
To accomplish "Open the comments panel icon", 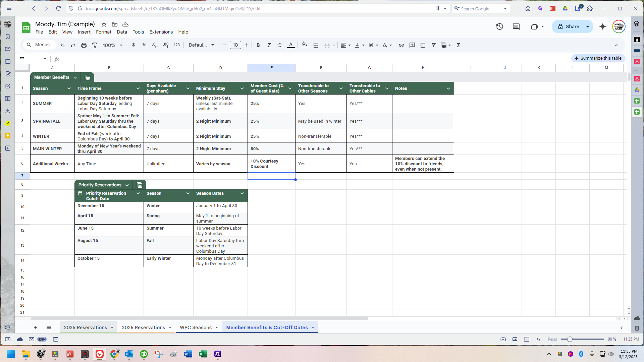I will coord(516,26).
